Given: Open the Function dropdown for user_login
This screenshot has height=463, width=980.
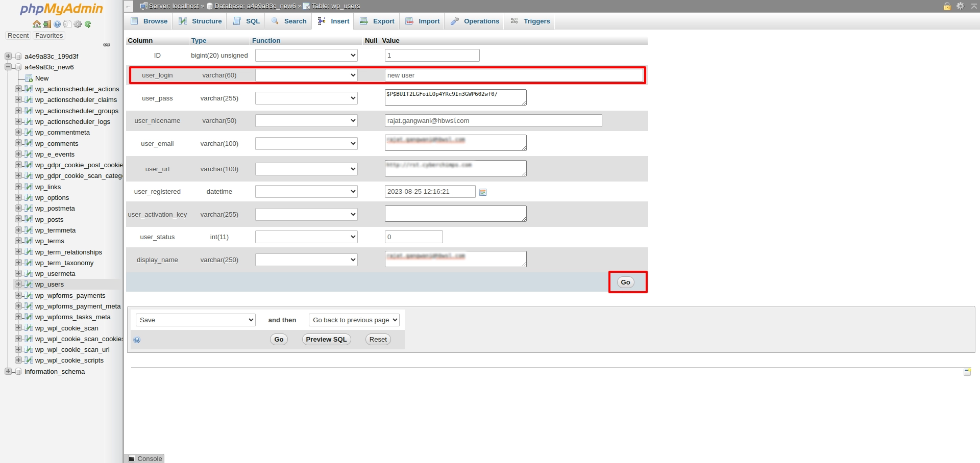Looking at the screenshot, I should [306, 75].
